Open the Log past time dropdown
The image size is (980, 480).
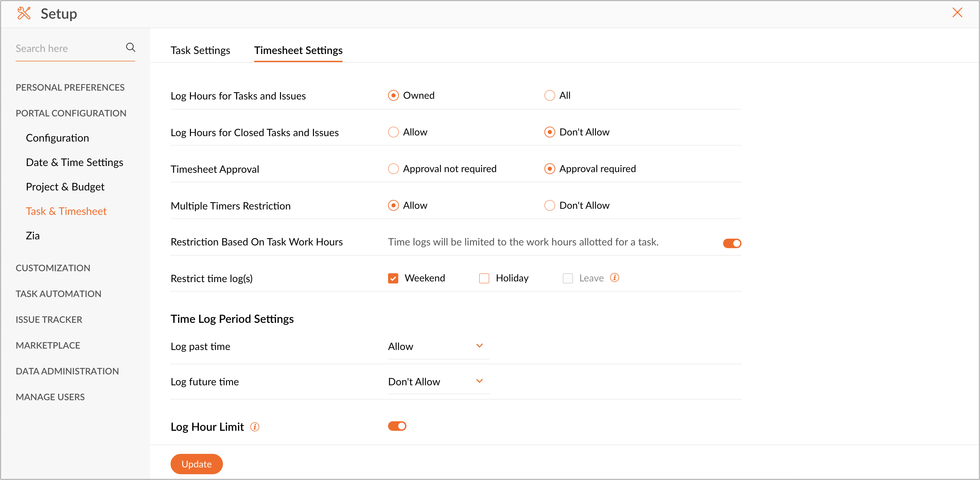pyautogui.click(x=438, y=346)
